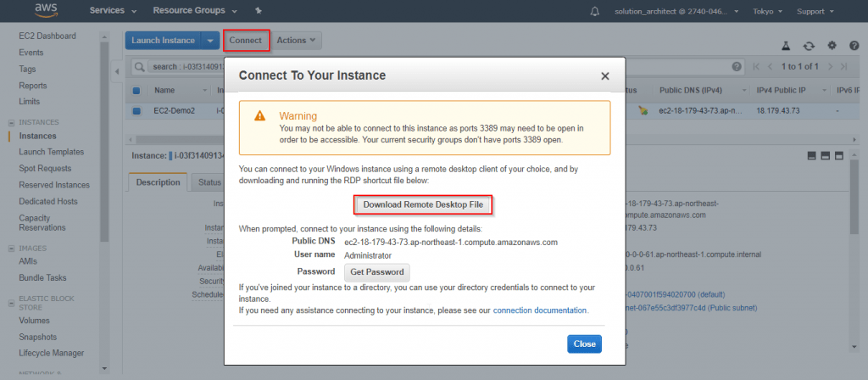Open Lifecycle Manager in sidebar
The image size is (868, 380).
52,353
